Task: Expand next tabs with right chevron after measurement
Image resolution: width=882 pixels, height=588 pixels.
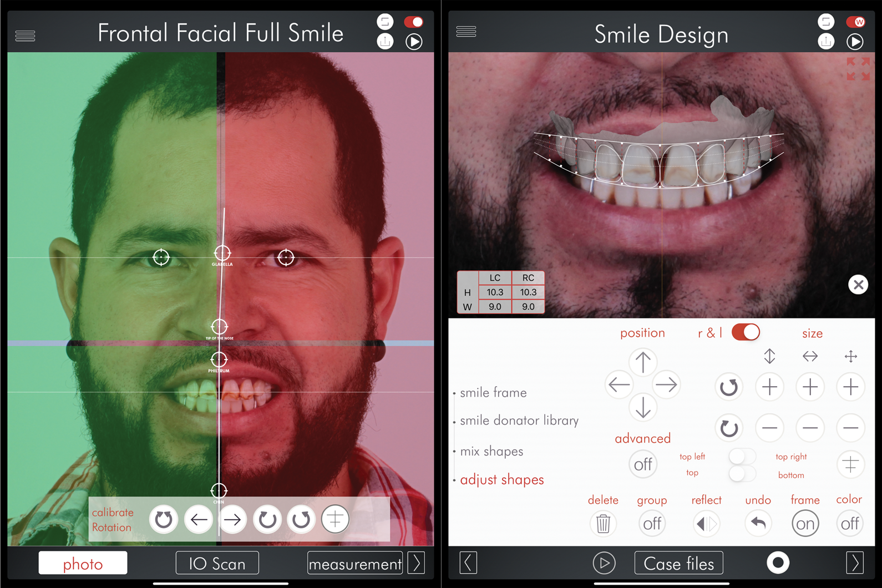Action: click(416, 562)
